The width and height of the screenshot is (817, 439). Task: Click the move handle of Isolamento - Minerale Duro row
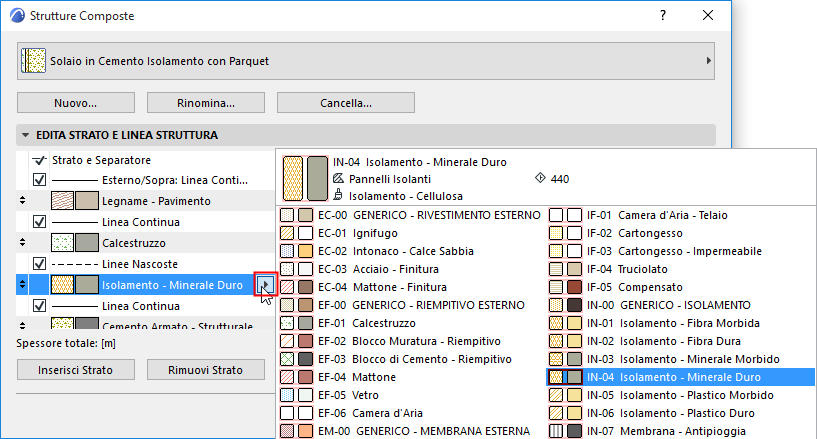pos(22,285)
